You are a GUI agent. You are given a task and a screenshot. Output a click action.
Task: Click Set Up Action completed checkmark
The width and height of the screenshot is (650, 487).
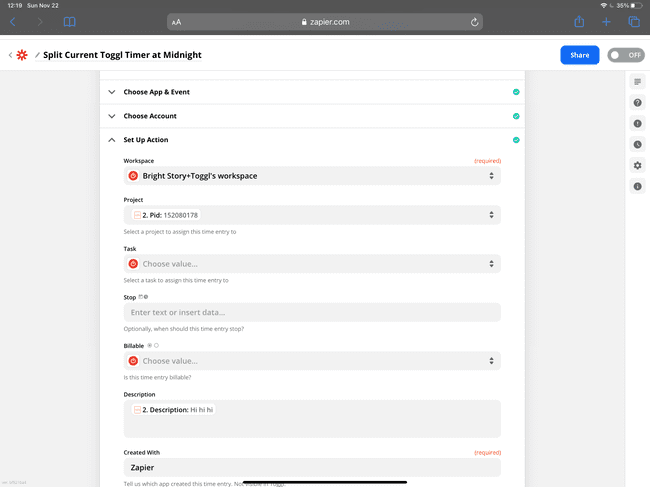516,140
